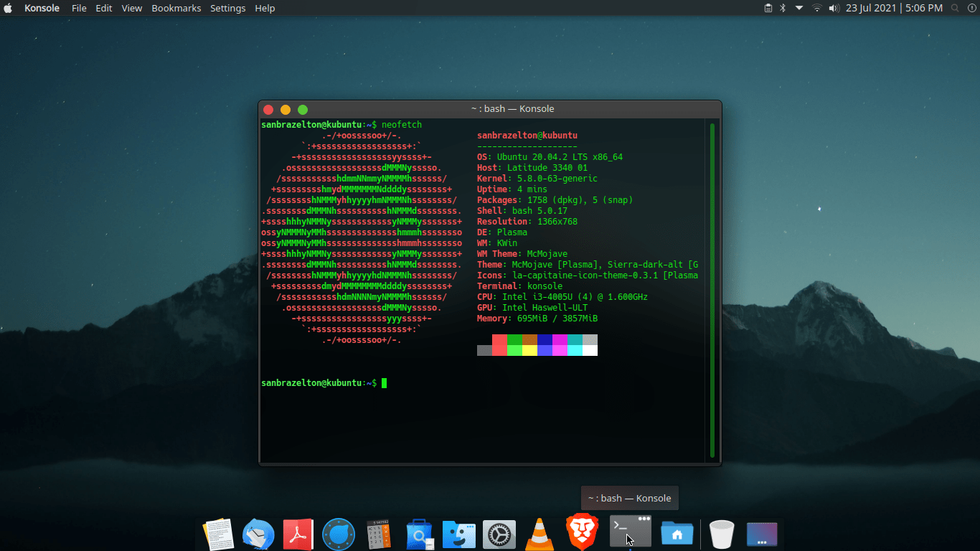
Task: Open the Thunderbird mail icon
Action: coord(258,534)
